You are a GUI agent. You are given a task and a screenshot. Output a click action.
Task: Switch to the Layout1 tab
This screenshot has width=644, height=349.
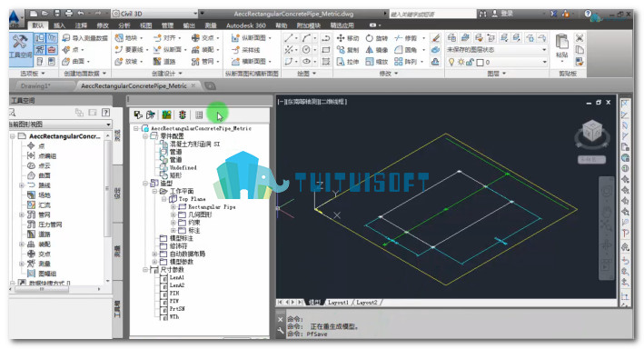click(338, 303)
